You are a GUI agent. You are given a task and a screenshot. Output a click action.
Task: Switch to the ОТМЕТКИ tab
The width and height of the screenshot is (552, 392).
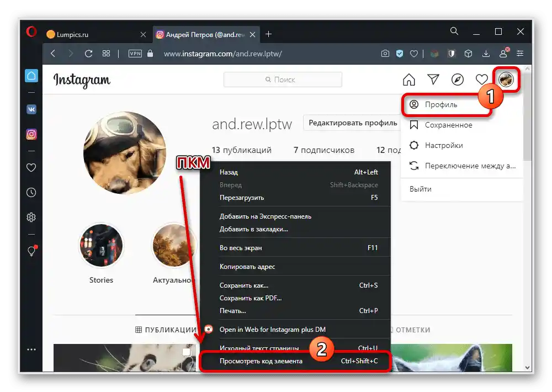(x=410, y=330)
